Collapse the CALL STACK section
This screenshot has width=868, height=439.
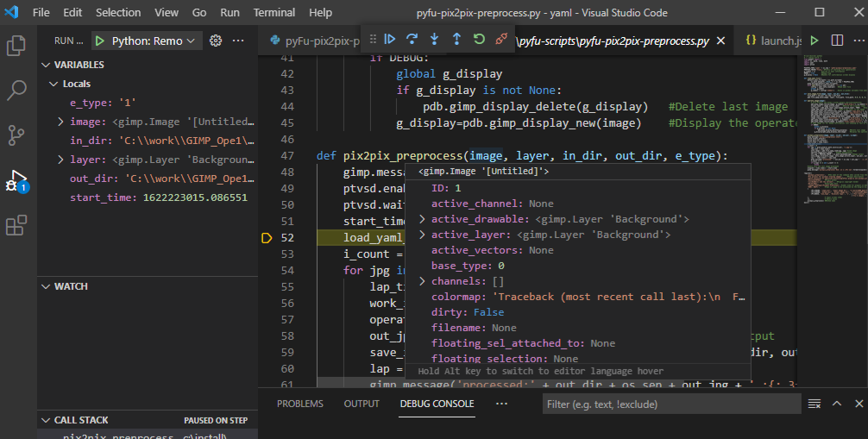[46, 420]
